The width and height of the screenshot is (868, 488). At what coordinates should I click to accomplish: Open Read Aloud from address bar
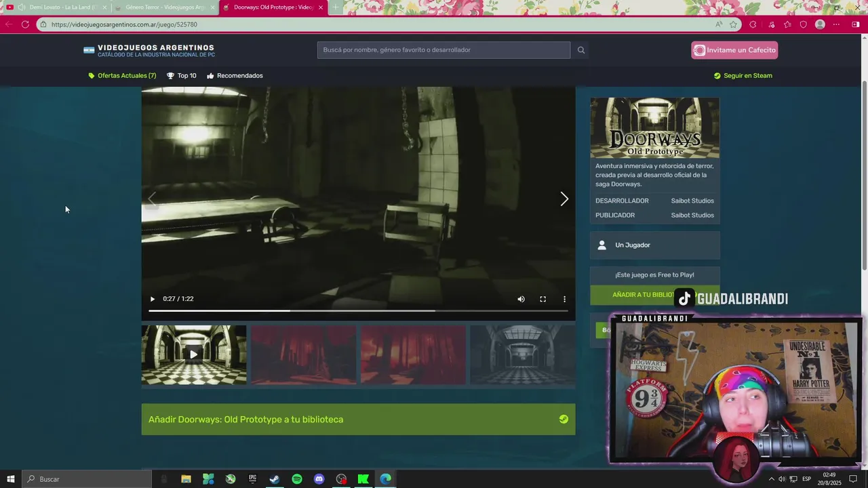(719, 24)
